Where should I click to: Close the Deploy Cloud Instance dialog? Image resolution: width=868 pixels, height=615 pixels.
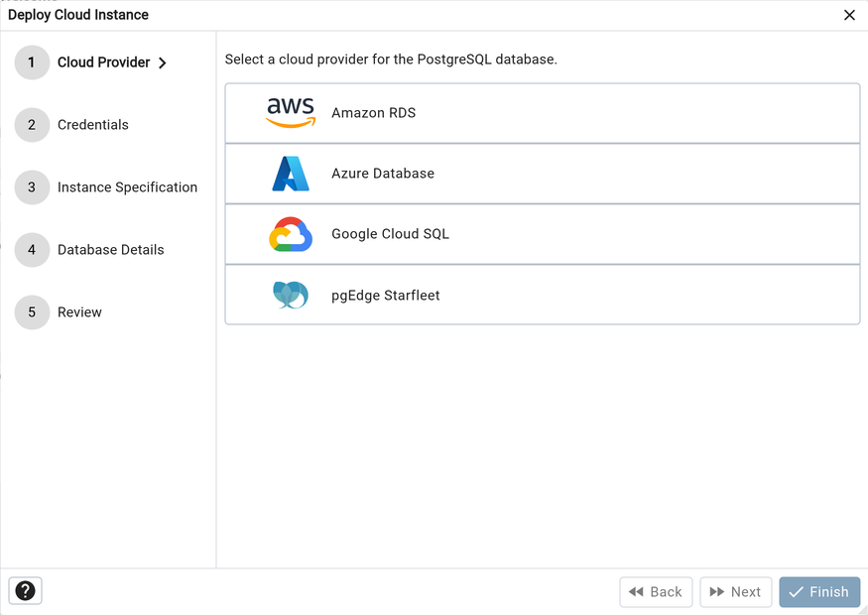849,15
